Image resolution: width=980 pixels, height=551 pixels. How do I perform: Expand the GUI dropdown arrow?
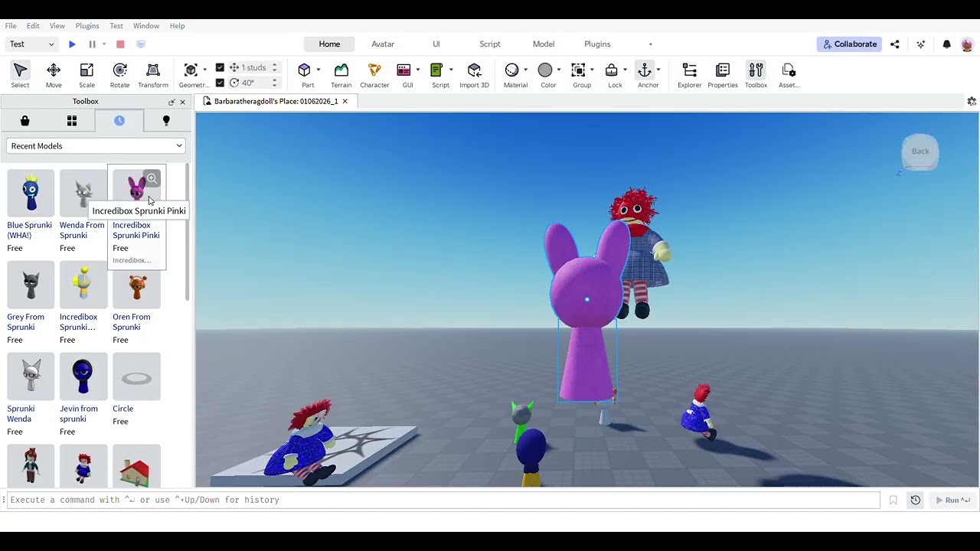click(418, 70)
